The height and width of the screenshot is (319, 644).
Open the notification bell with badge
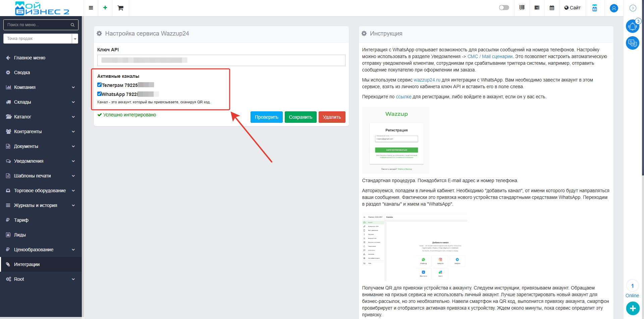(x=632, y=26)
